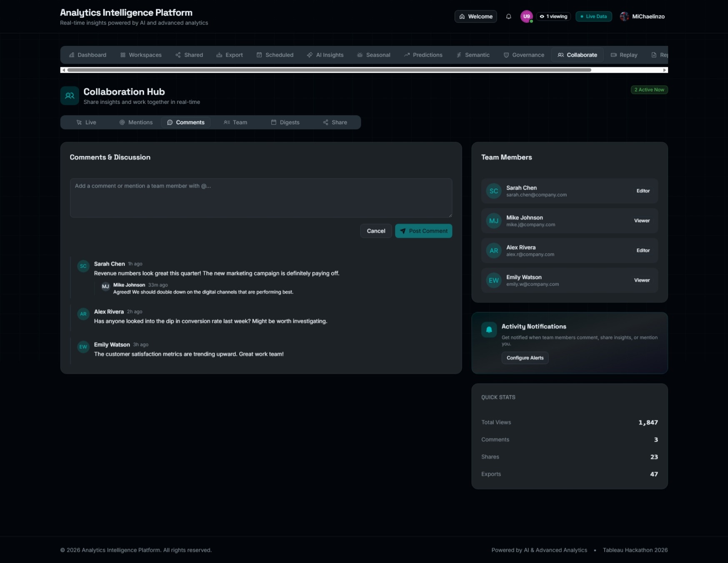Click Alex Rivera's Editor role label

pyautogui.click(x=643, y=251)
